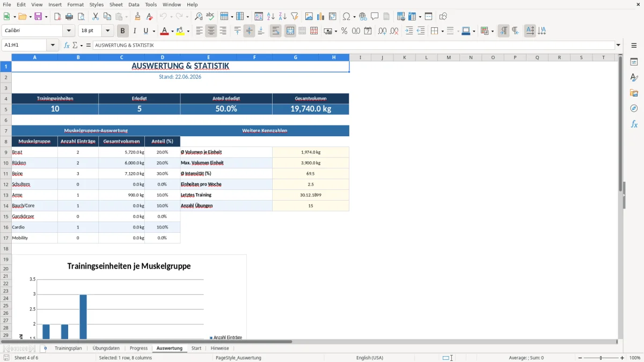Click the Copy icon

(x=107, y=17)
